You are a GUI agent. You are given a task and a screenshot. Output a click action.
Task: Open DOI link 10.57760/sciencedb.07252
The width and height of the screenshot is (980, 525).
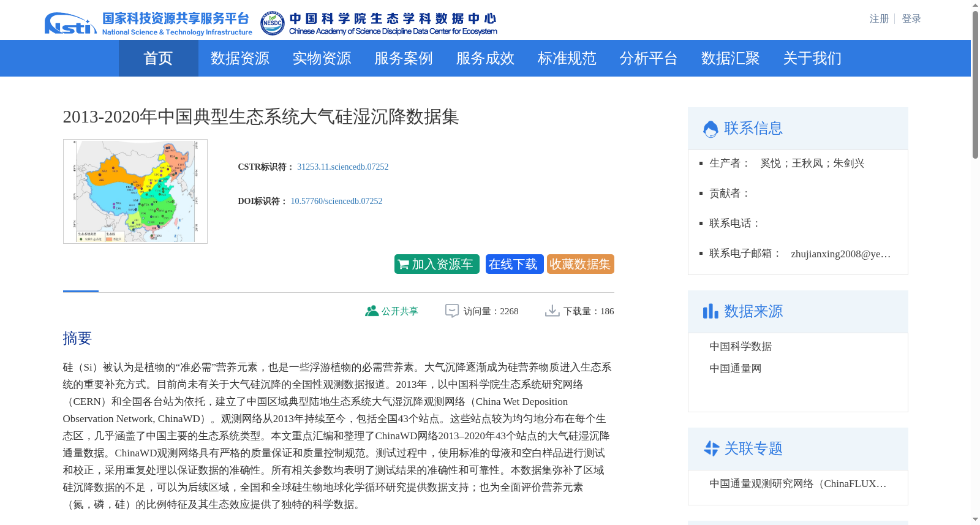pyautogui.click(x=336, y=201)
